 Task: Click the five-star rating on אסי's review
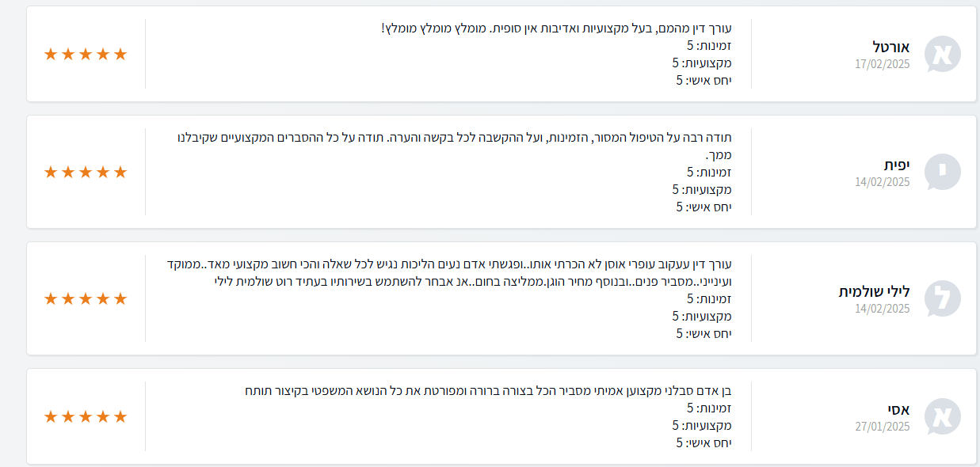[x=86, y=416]
